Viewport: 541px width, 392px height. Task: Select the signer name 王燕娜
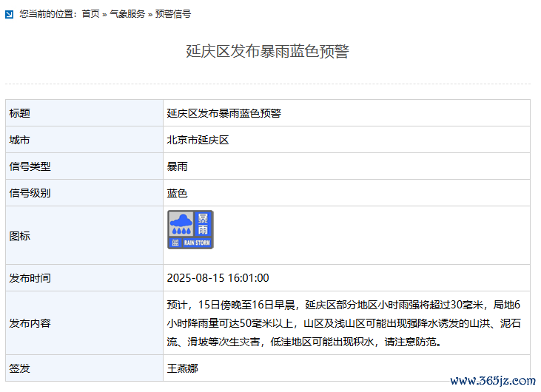(x=182, y=368)
